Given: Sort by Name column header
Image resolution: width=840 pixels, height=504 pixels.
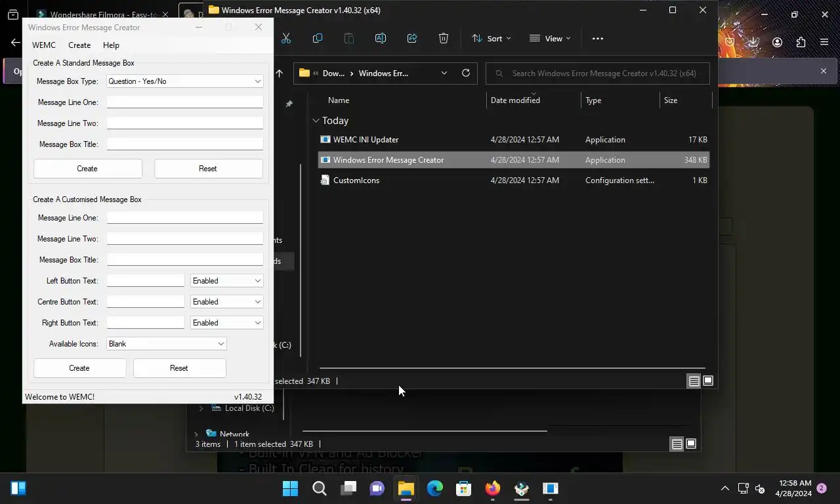Looking at the screenshot, I should pos(339,100).
